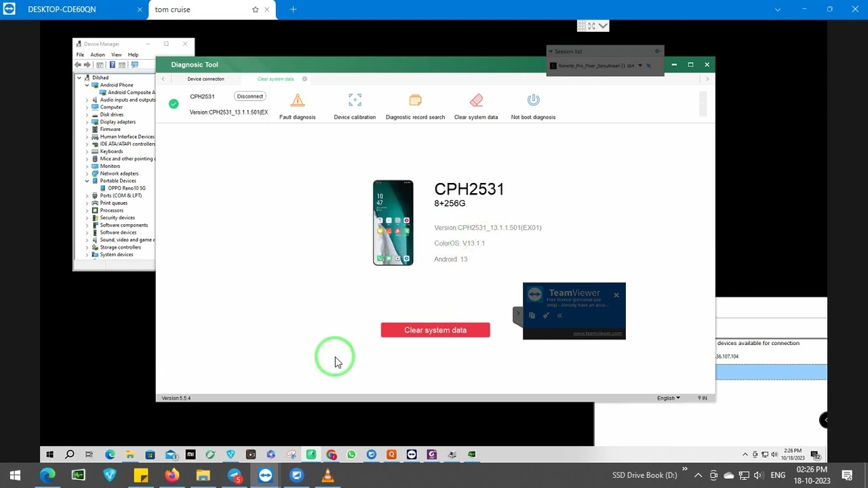Expand Ports (COM & LPT) node
Screen dimensions: 868x488
(x=87, y=195)
